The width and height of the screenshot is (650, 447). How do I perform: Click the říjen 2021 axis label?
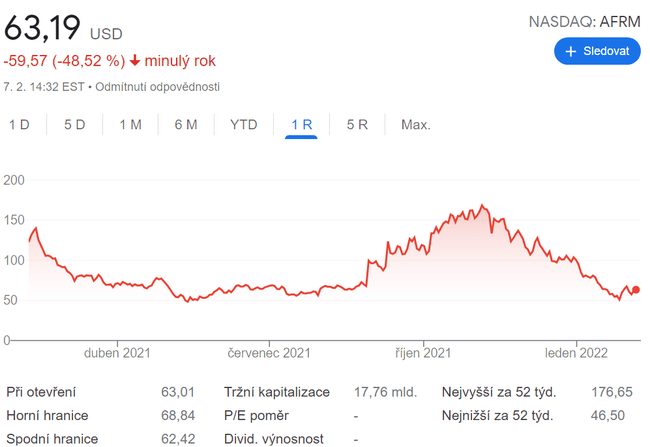pyautogui.click(x=423, y=353)
